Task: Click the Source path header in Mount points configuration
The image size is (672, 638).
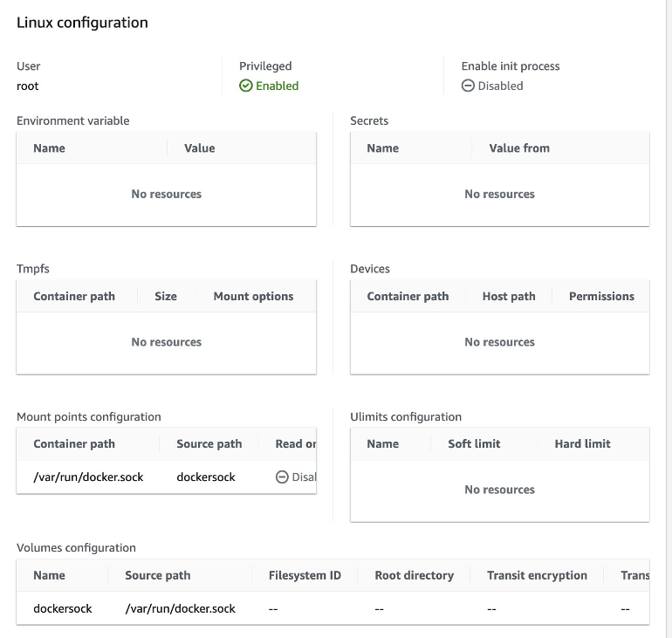Action: pyautogui.click(x=209, y=444)
